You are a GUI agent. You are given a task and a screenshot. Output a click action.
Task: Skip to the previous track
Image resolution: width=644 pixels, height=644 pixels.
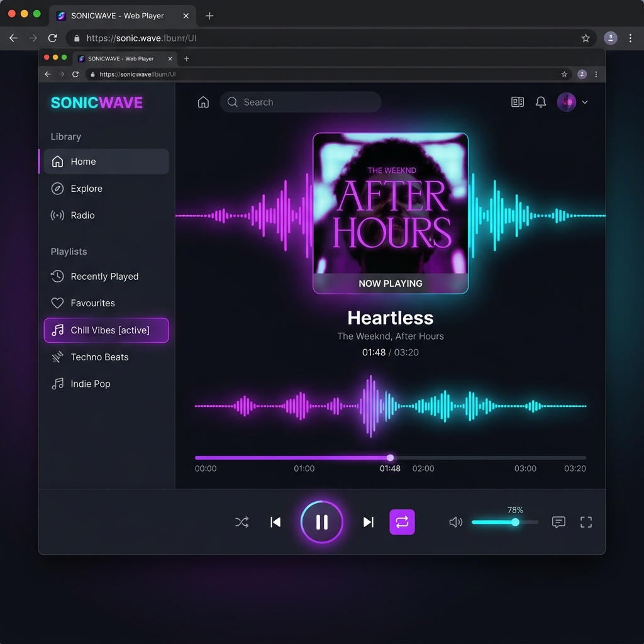click(275, 522)
